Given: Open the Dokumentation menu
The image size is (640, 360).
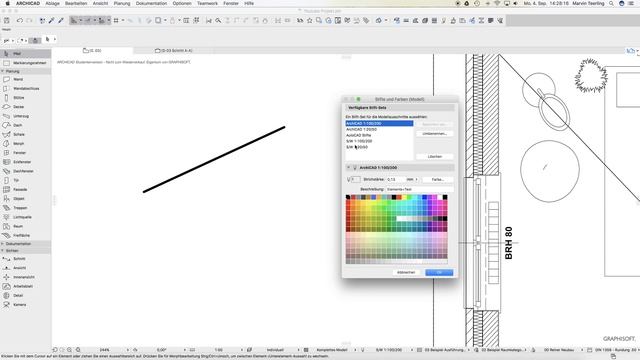Looking at the screenshot, I should pyautogui.click(x=151, y=3).
